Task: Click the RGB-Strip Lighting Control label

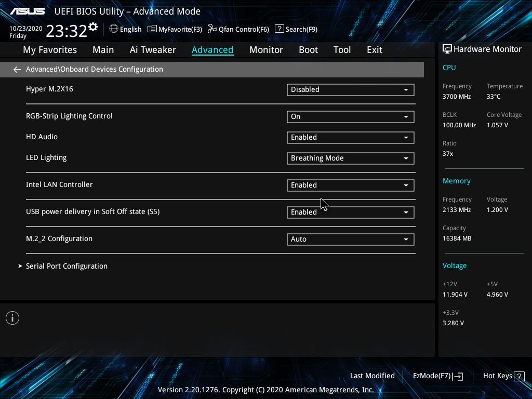Action: pyautogui.click(x=69, y=116)
